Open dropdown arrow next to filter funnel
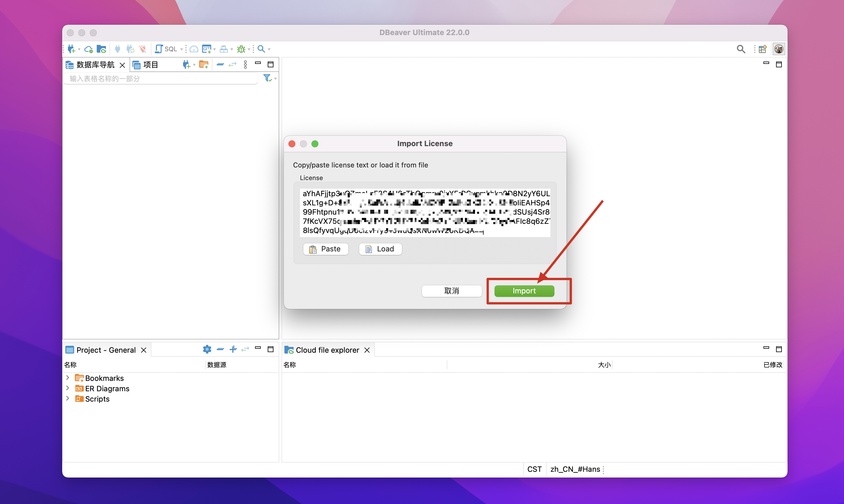The height and width of the screenshot is (504, 844). 275,79
